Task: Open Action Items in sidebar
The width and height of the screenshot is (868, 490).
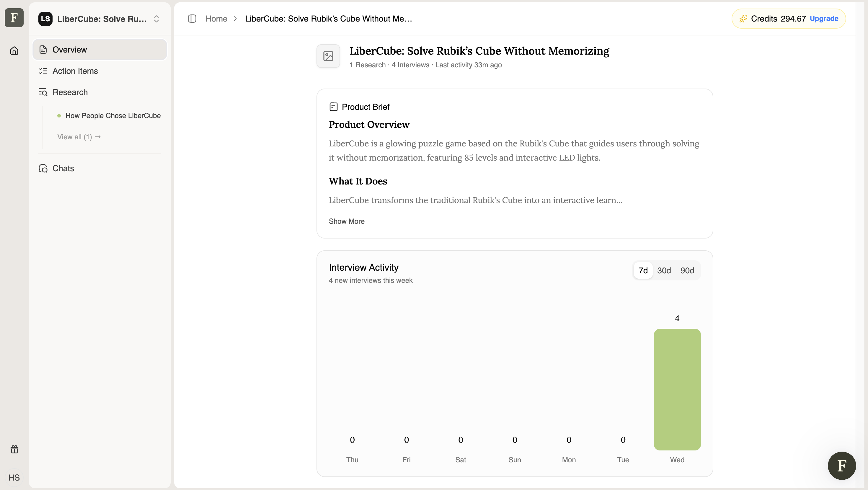Action: pos(100,71)
